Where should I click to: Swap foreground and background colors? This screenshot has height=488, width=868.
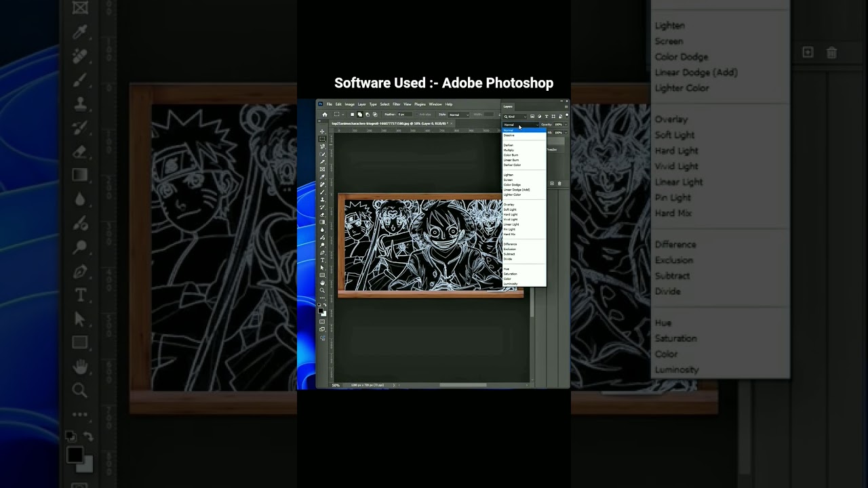click(325, 306)
